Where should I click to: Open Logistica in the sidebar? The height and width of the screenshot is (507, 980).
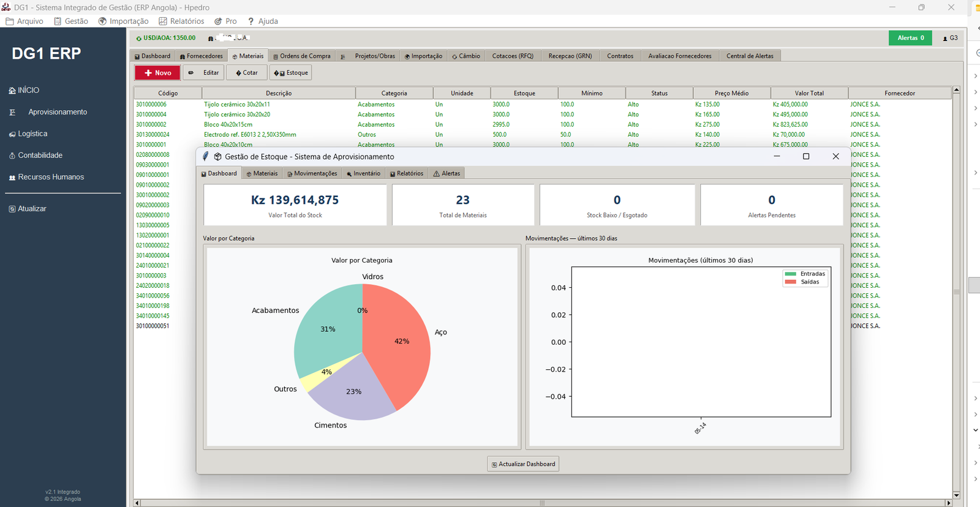click(x=28, y=133)
